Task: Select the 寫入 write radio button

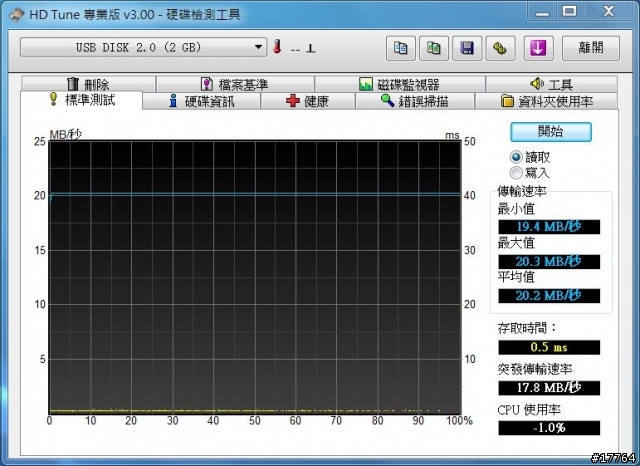Action: [516, 173]
